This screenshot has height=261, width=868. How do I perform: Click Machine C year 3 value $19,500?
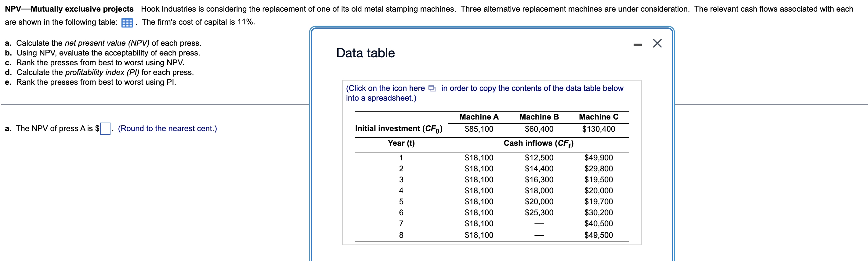point(599,180)
